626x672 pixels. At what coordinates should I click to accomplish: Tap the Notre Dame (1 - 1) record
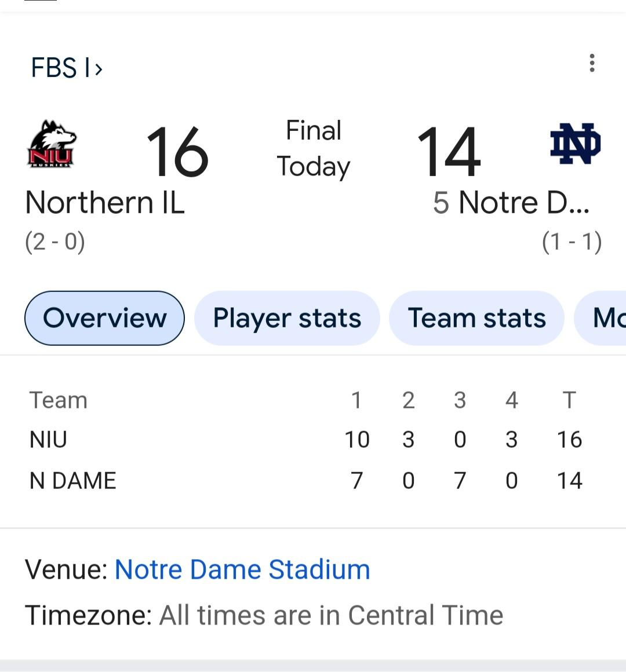click(x=572, y=242)
